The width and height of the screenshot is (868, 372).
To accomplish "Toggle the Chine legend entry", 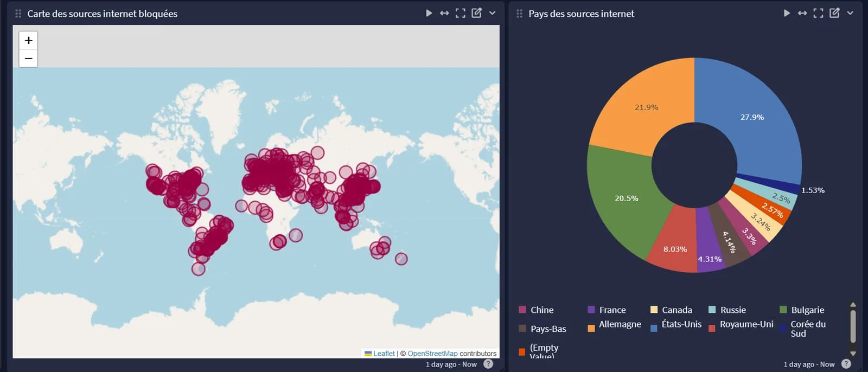I will click(537, 310).
